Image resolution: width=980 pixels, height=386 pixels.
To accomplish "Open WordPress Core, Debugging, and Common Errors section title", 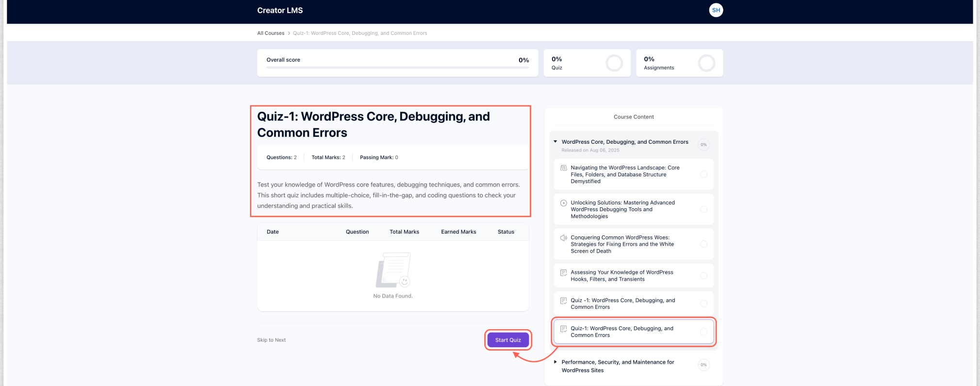I will (625, 142).
